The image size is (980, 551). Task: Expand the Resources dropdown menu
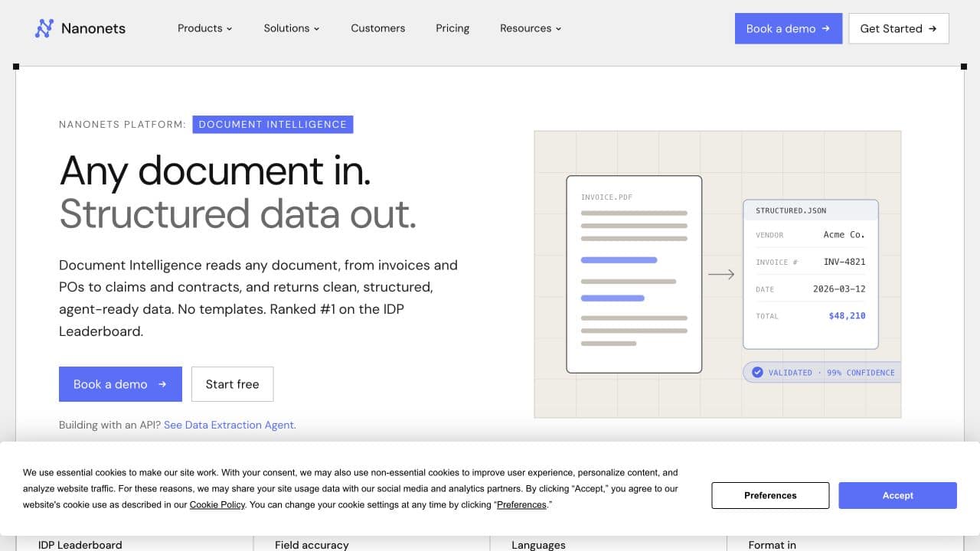click(531, 28)
